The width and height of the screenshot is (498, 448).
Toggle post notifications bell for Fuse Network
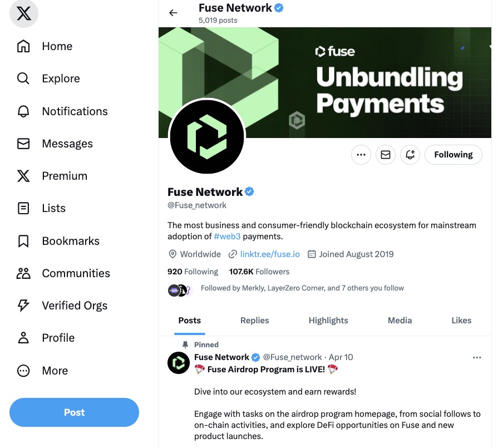410,155
